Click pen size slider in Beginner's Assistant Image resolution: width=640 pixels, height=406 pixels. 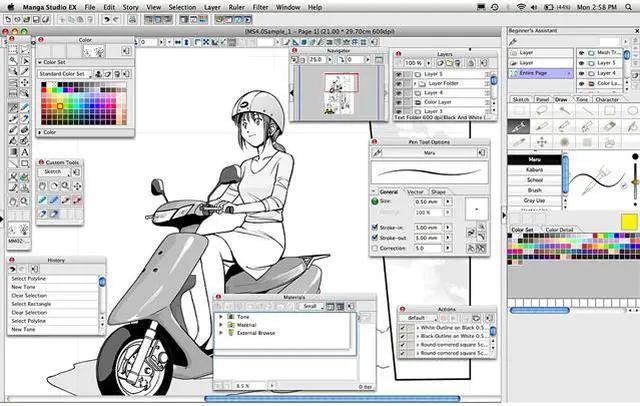coord(635,180)
